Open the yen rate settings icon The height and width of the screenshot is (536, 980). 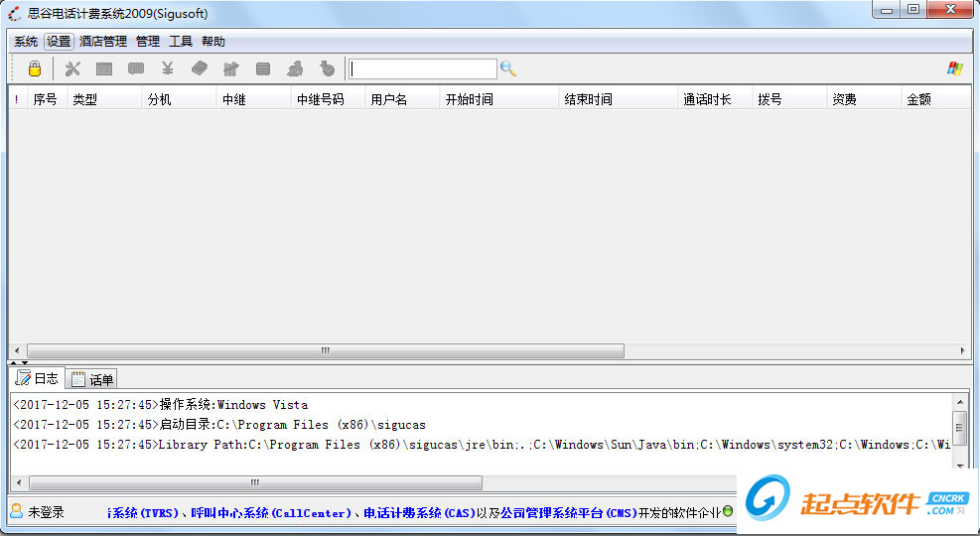(168, 68)
